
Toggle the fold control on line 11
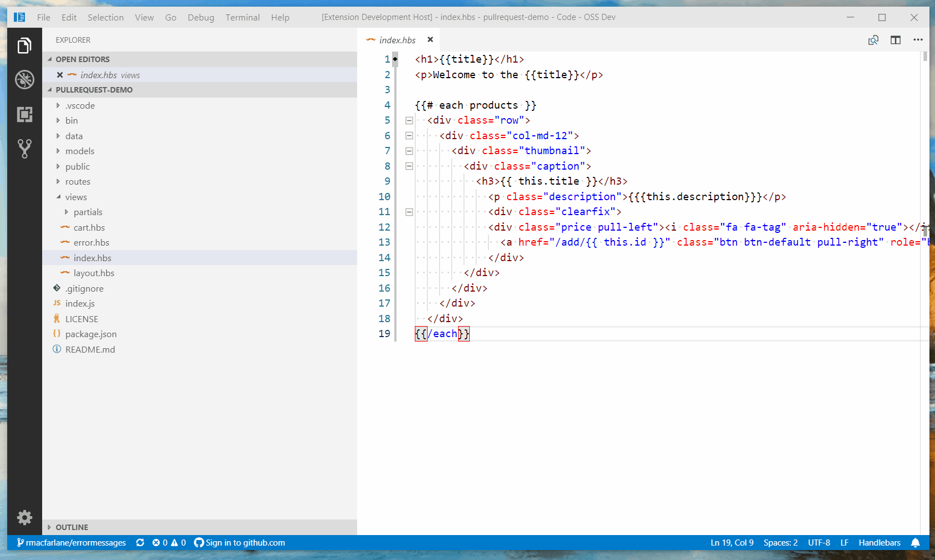click(408, 211)
